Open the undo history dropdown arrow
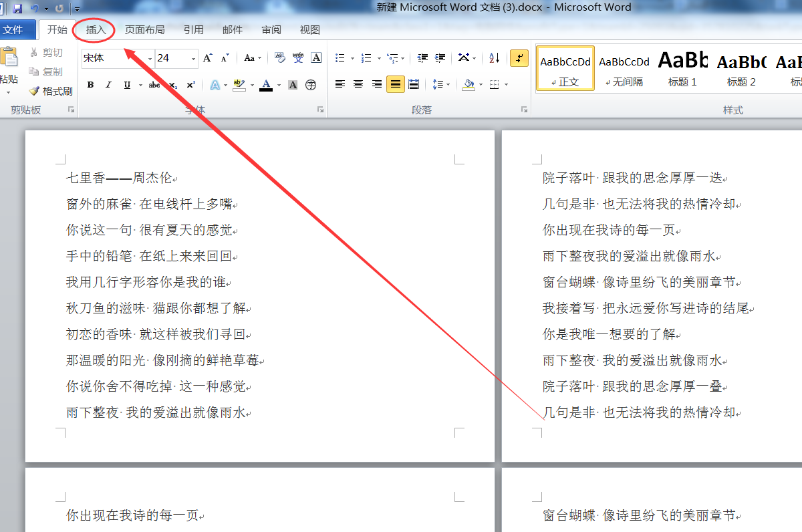The width and height of the screenshot is (802, 532). [x=46, y=9]
